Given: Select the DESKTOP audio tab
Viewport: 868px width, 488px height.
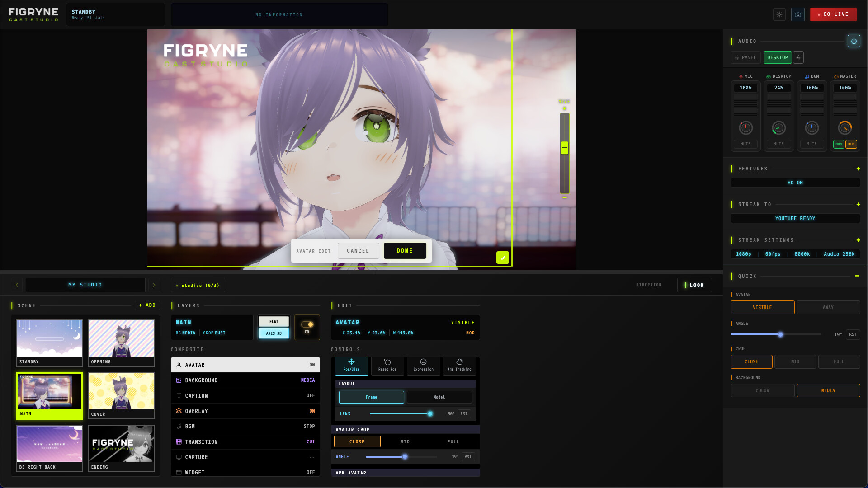Looking at the screenshot, I should [x=778, y=57].
